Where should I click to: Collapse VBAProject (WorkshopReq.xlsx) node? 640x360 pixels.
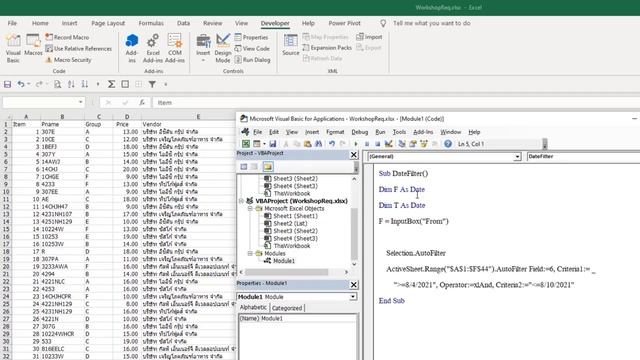242,201
